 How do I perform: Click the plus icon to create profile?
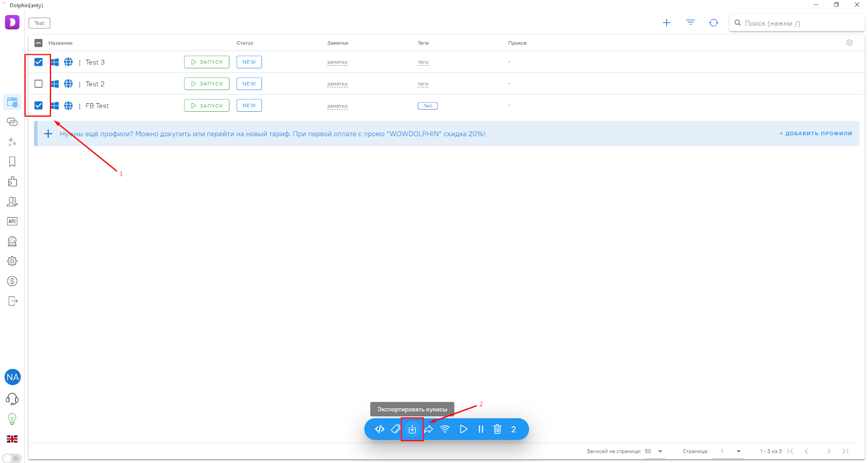coord(666,23)
